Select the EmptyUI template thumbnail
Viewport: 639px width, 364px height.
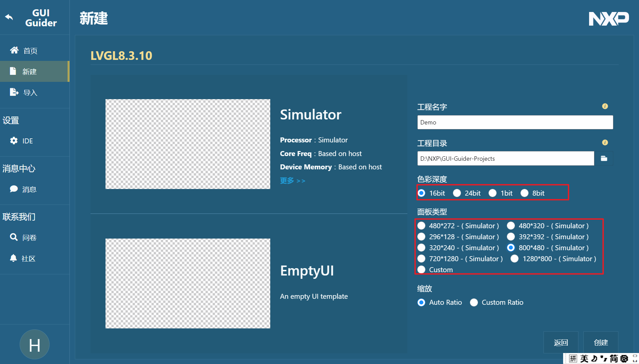188,283
